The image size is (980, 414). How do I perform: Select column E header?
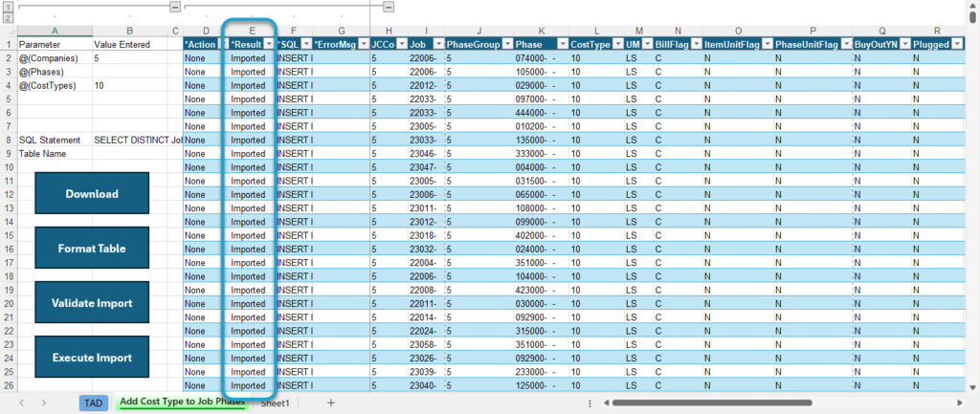(252, 31)
